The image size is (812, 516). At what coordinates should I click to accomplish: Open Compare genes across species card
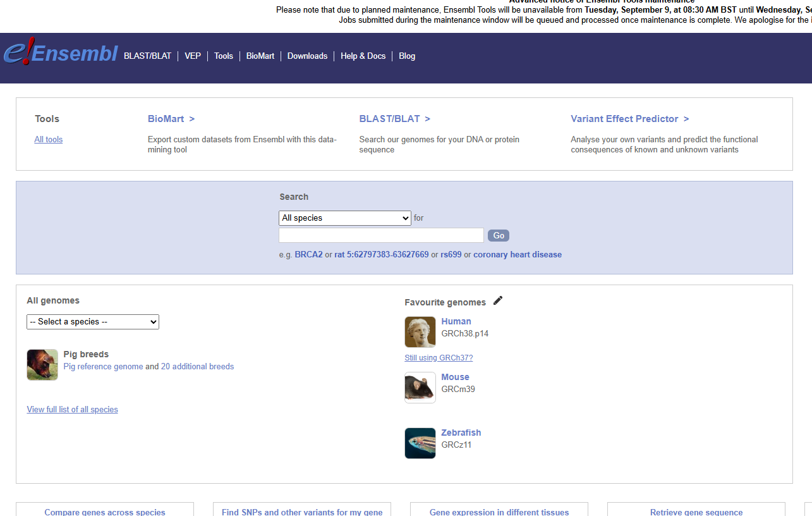105,510
